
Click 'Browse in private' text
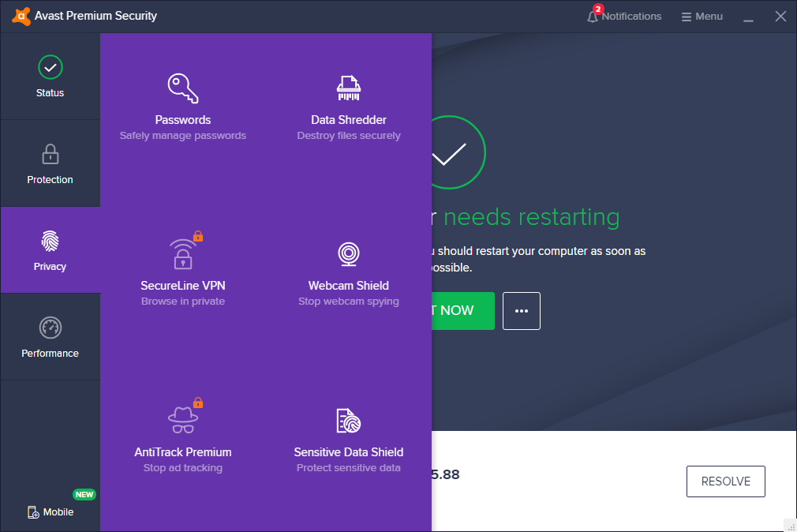pos(183,302)
